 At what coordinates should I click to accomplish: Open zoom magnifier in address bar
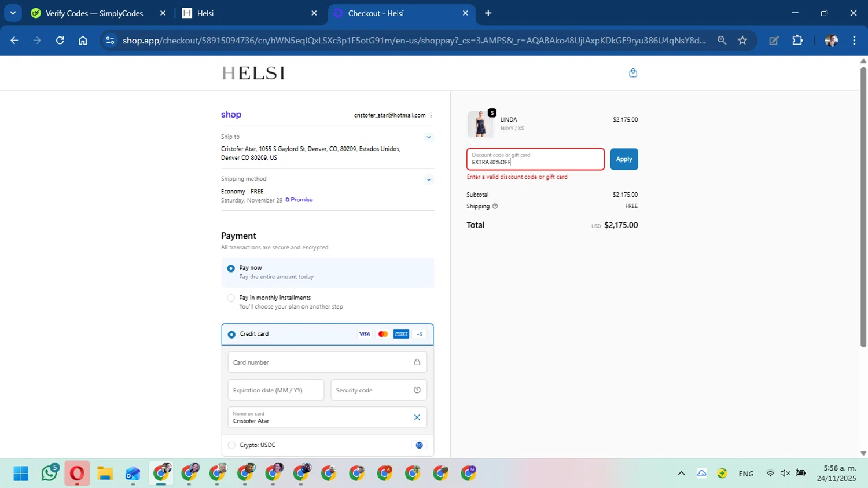[722, 41]
